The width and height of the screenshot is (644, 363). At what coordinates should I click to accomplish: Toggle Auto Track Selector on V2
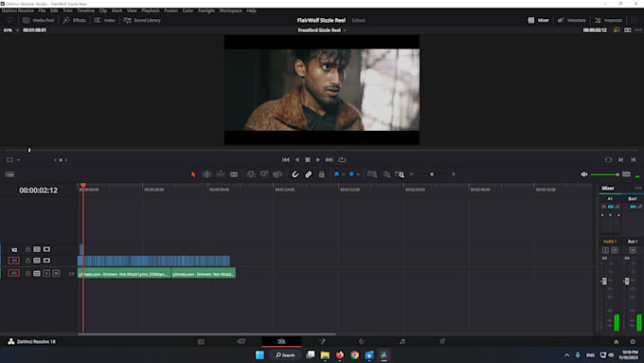37,249
